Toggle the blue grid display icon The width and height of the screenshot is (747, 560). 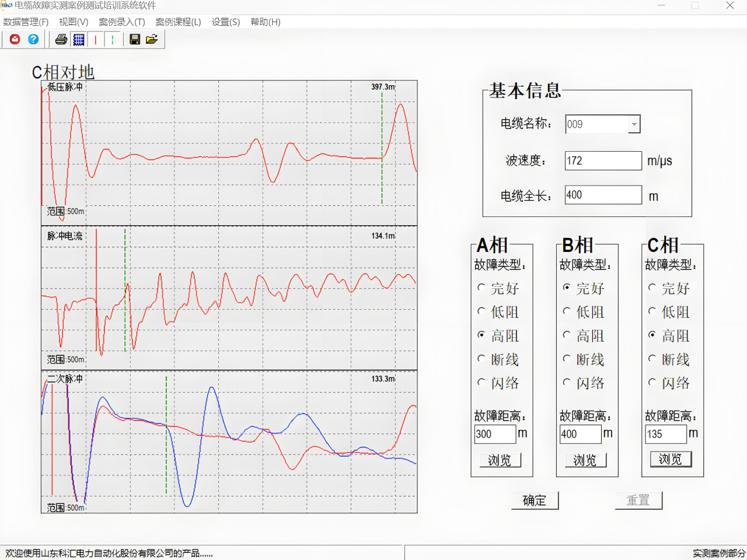click(x=79, y=40)
